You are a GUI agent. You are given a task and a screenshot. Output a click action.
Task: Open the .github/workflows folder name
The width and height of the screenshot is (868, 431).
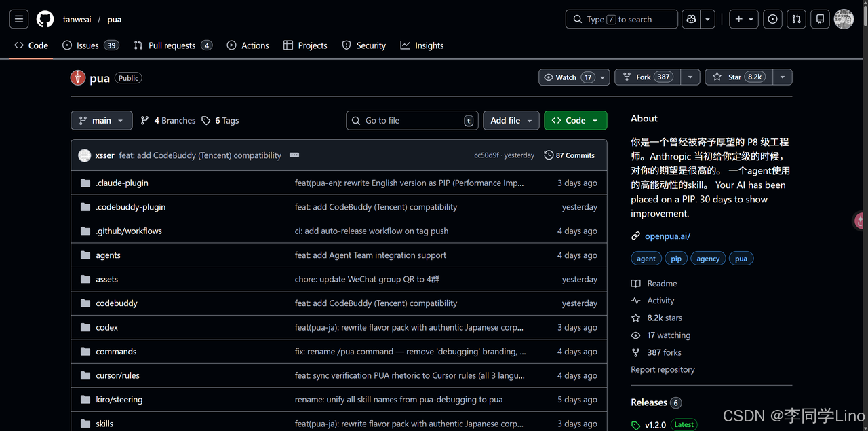click(129, 231)
